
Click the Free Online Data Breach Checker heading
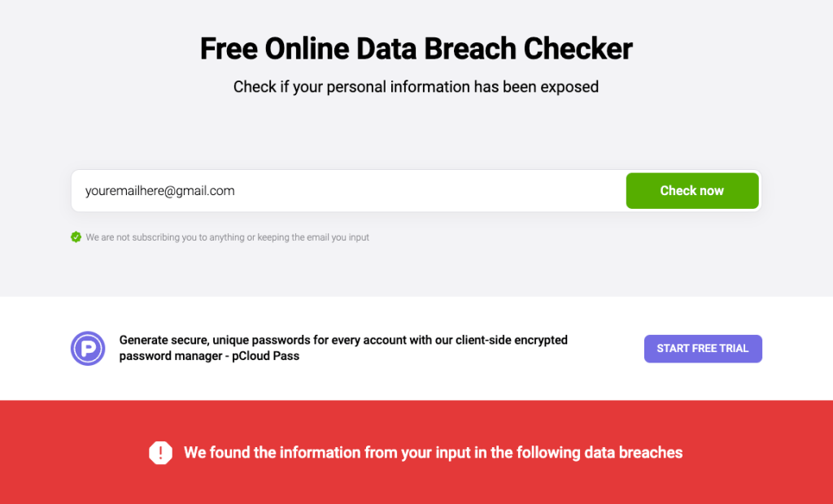416,49
